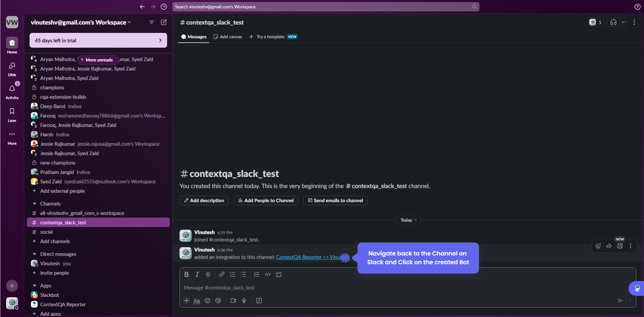The image size is (644, 317).
Task: Insert a link using link icon
Action: 222,274
